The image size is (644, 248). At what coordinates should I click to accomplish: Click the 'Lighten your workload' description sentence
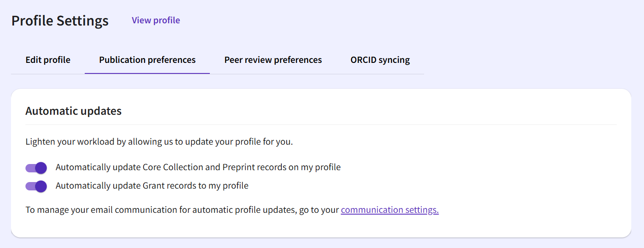(x=159, y=142)
